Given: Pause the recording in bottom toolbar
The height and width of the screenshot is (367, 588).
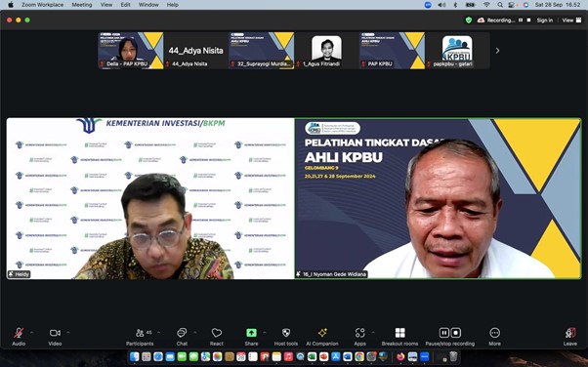Looking at the screenshot, I should point(444,333).
